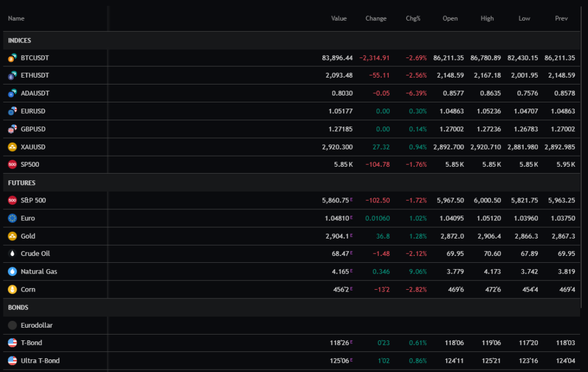588x372 pixels.
Task: Click the SP500 index logo
Action: [11, 164]
